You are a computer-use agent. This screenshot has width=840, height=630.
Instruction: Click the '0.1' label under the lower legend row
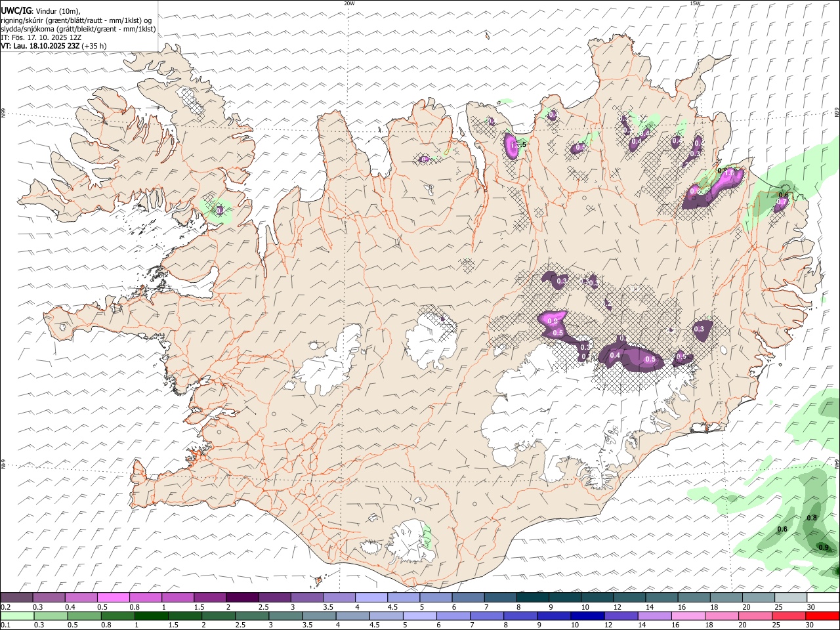[x=6, y=625]
